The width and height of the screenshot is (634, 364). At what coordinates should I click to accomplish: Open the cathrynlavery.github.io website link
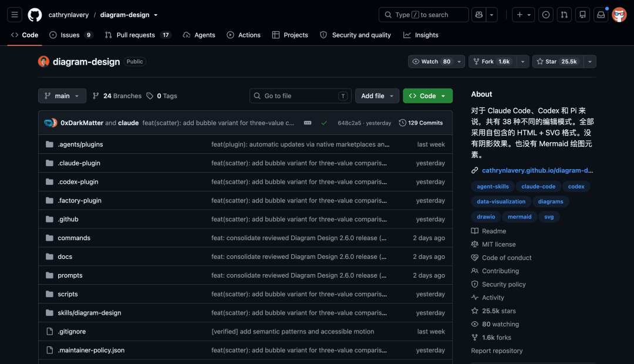point(537,170)
